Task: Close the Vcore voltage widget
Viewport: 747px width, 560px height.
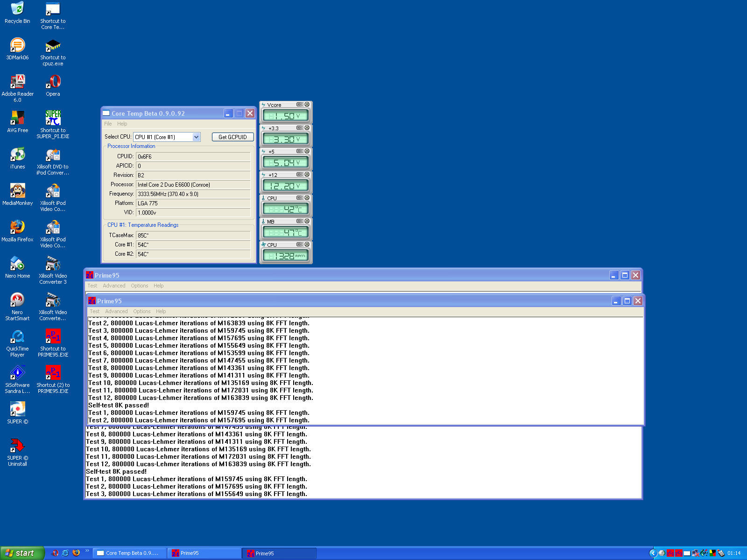Action: pos(307,105)
